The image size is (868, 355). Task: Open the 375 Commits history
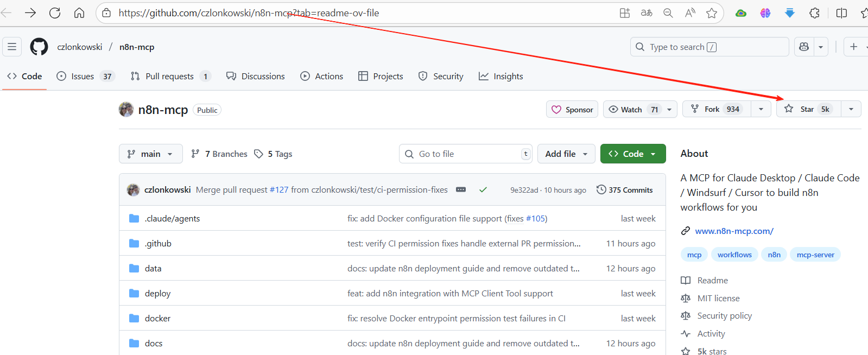625,190
